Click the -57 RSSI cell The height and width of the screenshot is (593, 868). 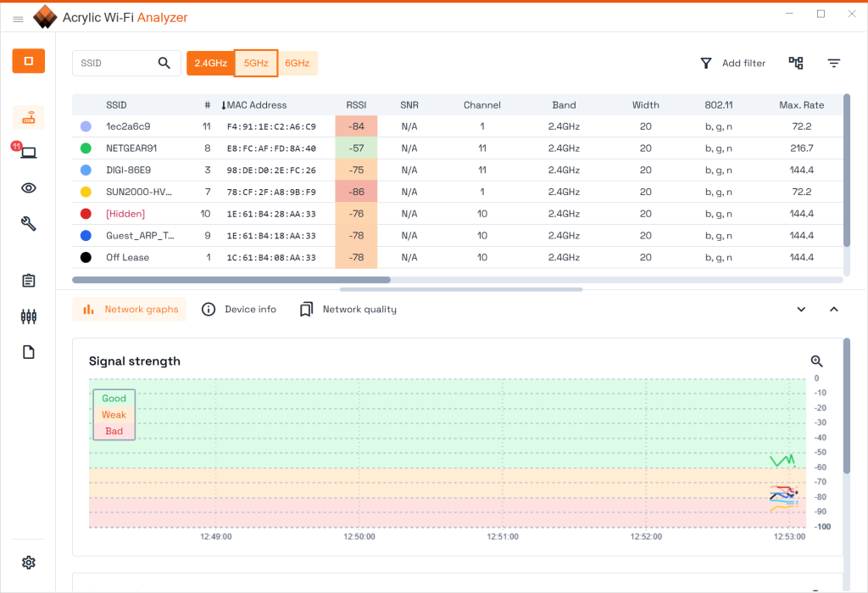click(x=357, y=148)
